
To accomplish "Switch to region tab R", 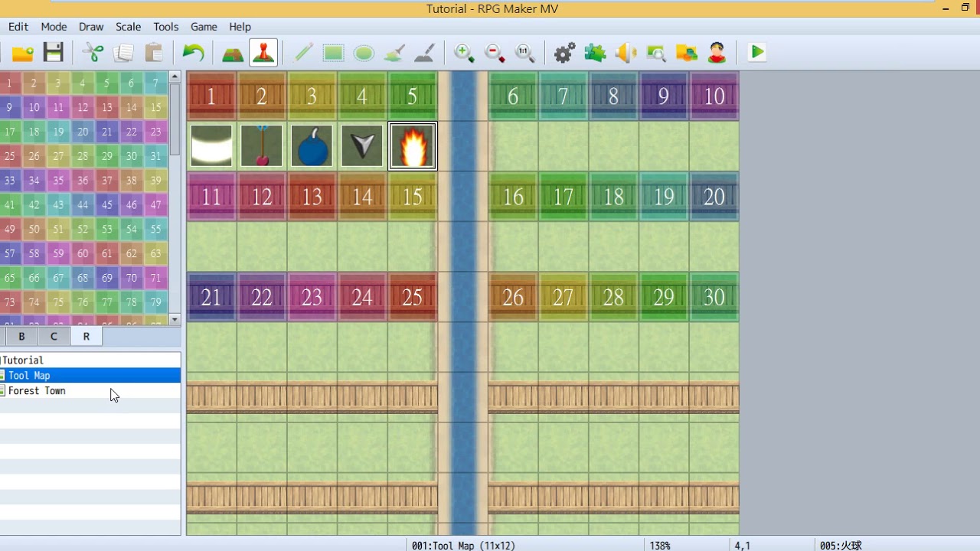I will click(86, 337).
